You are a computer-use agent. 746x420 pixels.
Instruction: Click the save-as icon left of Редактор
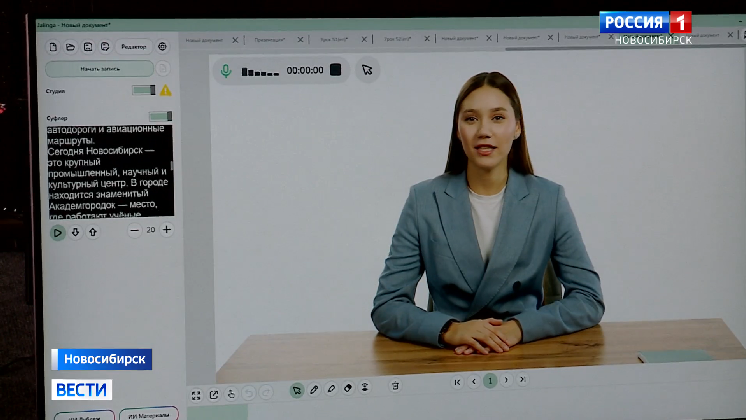pyautogui.click(x=105, y=47)
